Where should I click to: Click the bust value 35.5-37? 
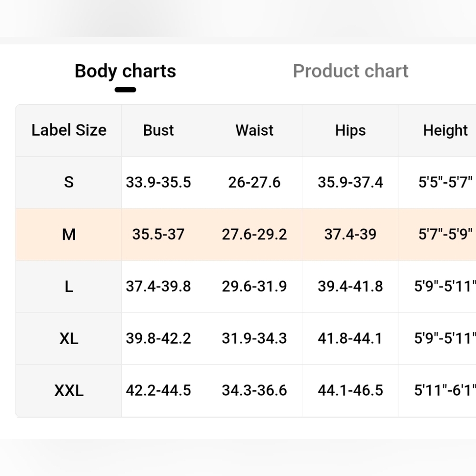(159, 234)
